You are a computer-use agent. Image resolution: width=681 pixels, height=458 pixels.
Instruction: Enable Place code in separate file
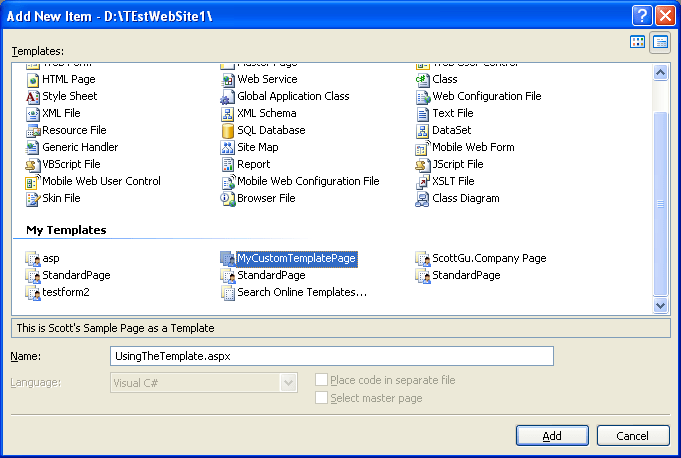(322, 381)
